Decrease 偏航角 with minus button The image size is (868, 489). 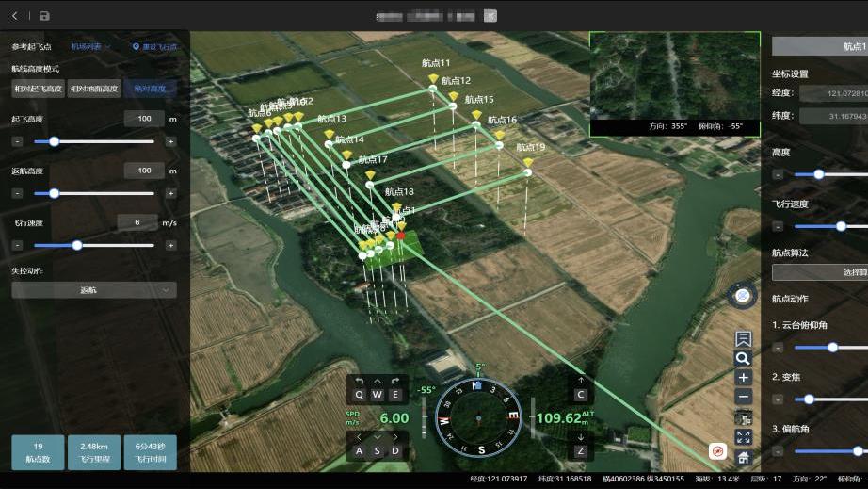(x=778, y=451)
